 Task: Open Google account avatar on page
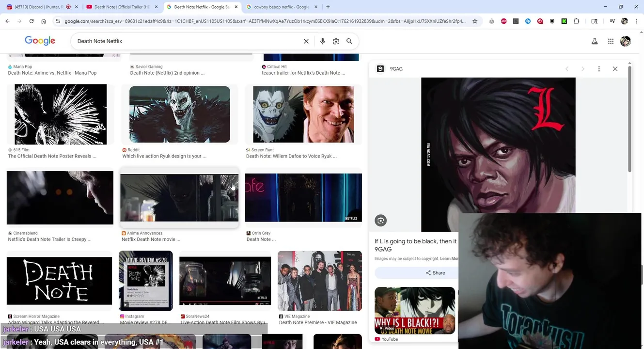point(626,41)
